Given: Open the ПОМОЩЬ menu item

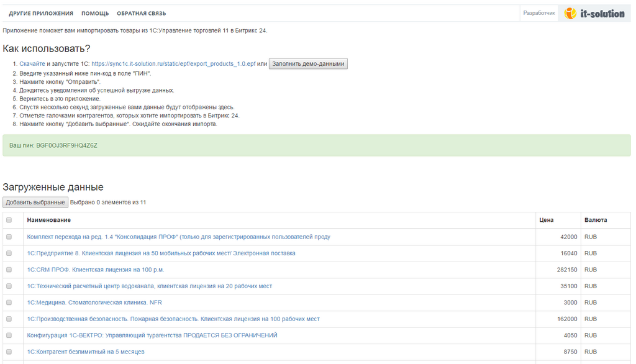Looking at the screenshot, I should pyautogui.click(x=95, y=14).
